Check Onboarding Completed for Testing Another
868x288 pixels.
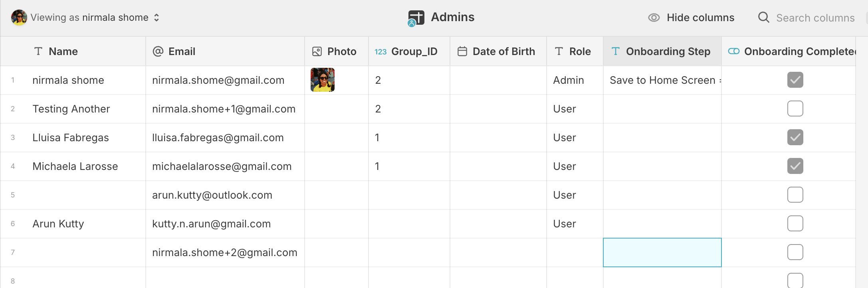795,108
